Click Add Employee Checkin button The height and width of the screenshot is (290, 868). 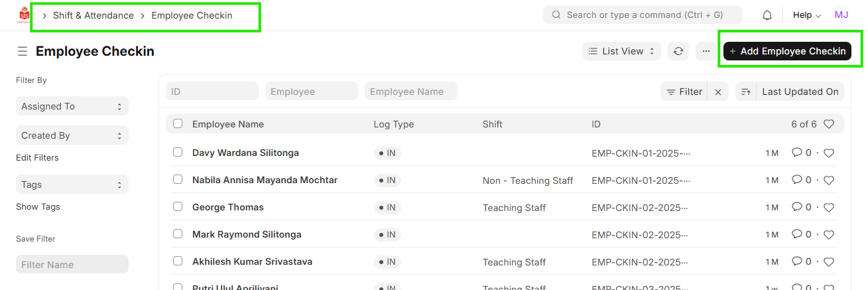click(787, 51)
